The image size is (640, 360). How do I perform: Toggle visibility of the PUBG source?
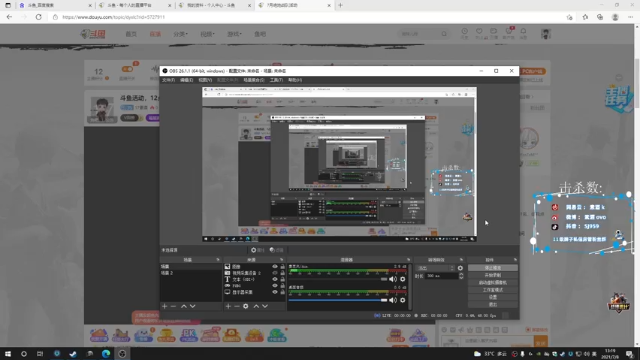tap(275, 286)
